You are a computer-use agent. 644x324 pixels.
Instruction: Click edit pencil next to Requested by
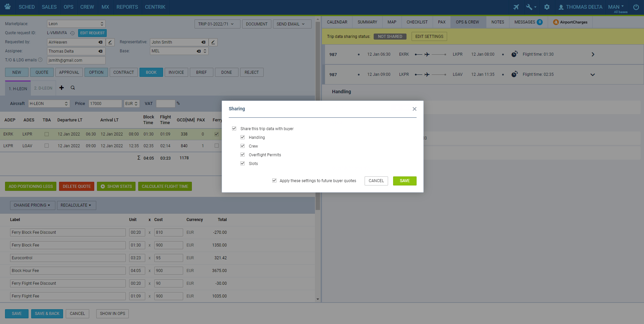click(110, 42)
